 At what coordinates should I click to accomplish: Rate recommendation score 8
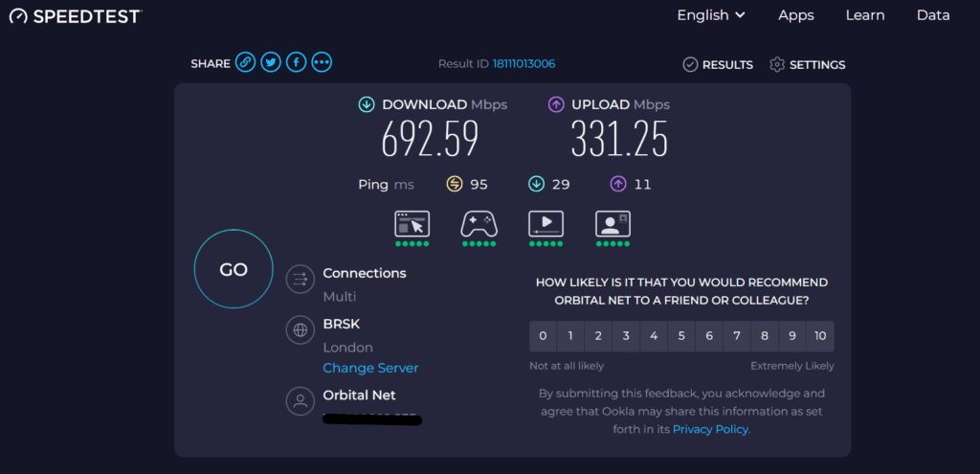click(765, 336)
